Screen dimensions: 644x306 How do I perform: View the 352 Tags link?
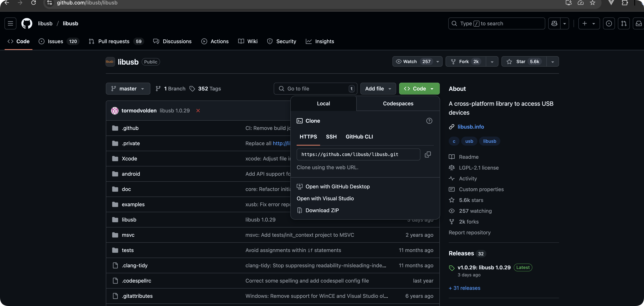tap(205, 89)
